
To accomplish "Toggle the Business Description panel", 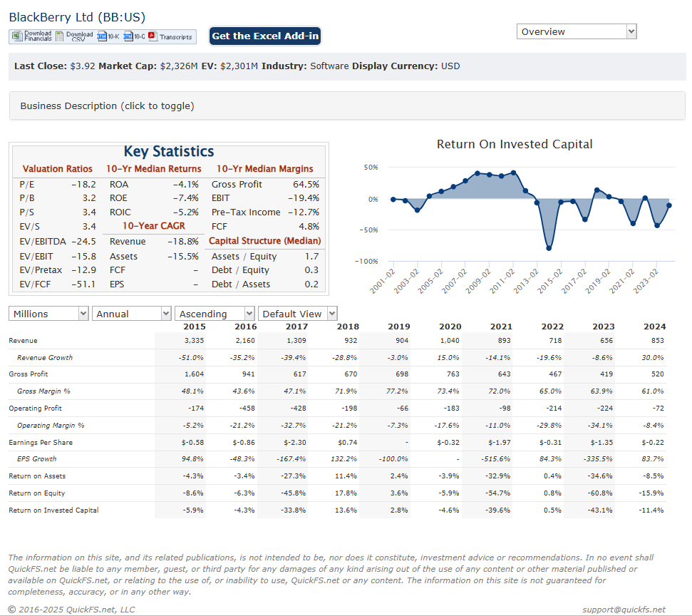I will pyautogui.click(x=347, y=106).
